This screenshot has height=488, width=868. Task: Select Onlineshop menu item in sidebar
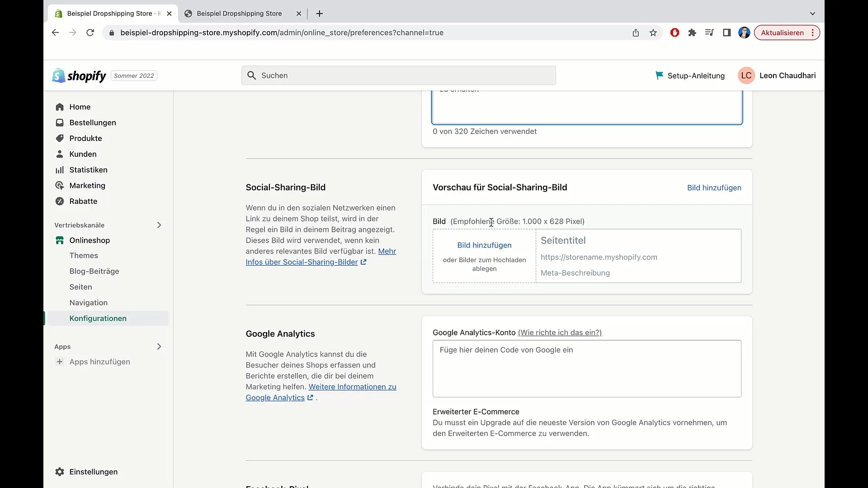tap(90, 240)
